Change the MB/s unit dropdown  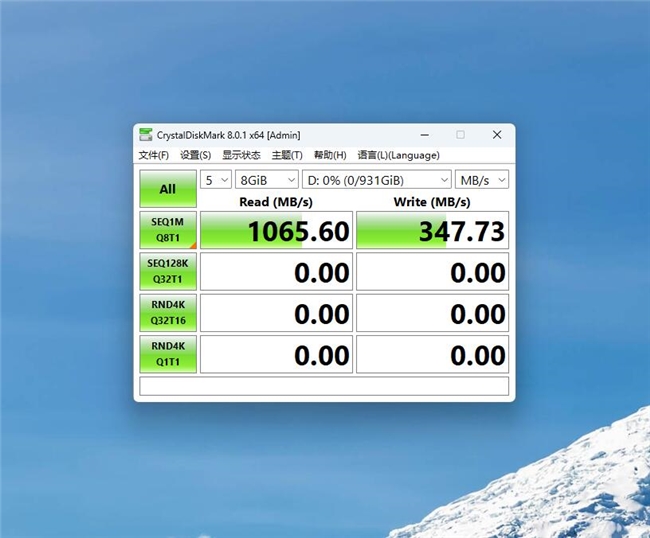[481, 180]
